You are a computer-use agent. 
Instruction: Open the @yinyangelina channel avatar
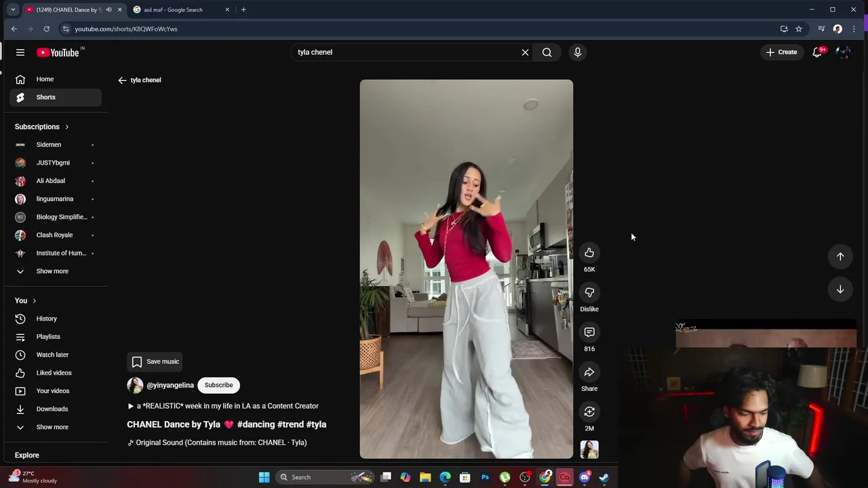coord(135,385)
